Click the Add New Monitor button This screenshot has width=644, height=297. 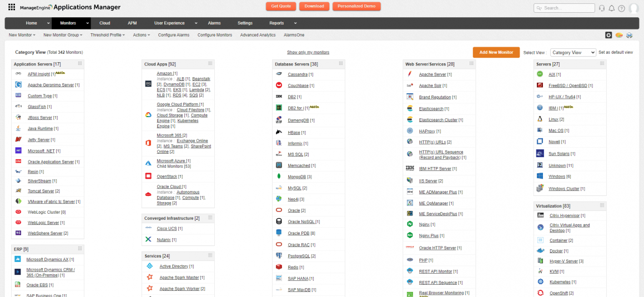(496, 52)
